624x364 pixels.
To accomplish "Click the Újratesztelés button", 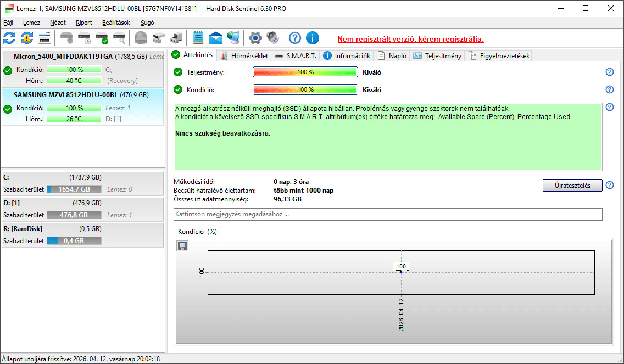I will click(x=572, y=186).
